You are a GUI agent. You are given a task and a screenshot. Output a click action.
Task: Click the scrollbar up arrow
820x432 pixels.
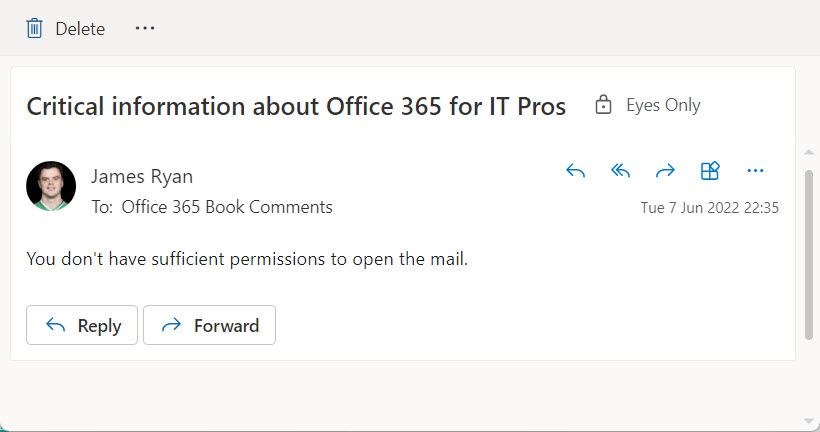point(809,153)
